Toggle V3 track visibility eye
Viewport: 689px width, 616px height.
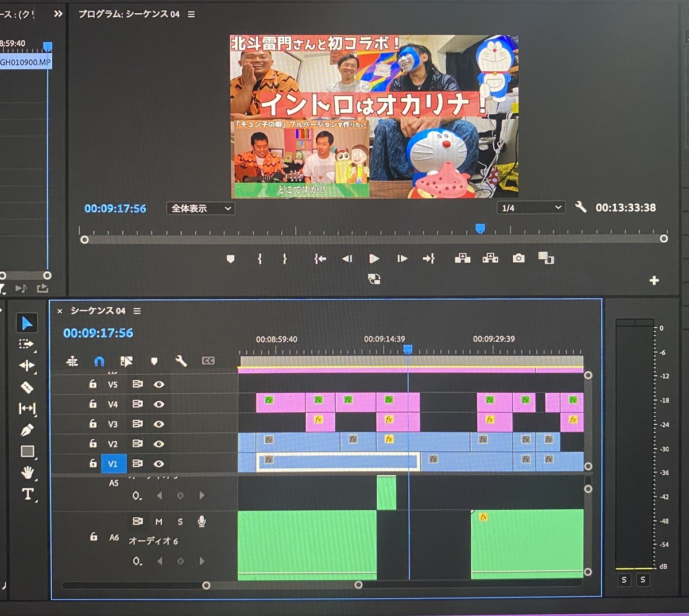point(159,424)
